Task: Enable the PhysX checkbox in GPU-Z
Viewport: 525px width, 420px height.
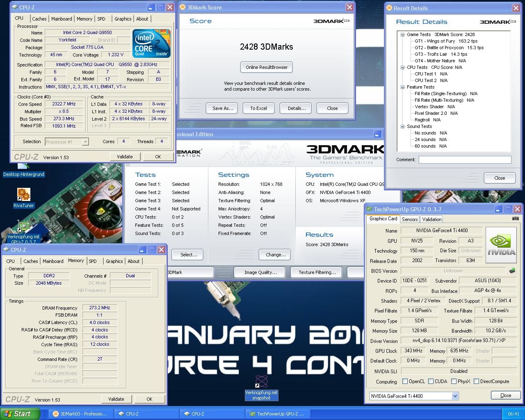Action: [454, 381]
